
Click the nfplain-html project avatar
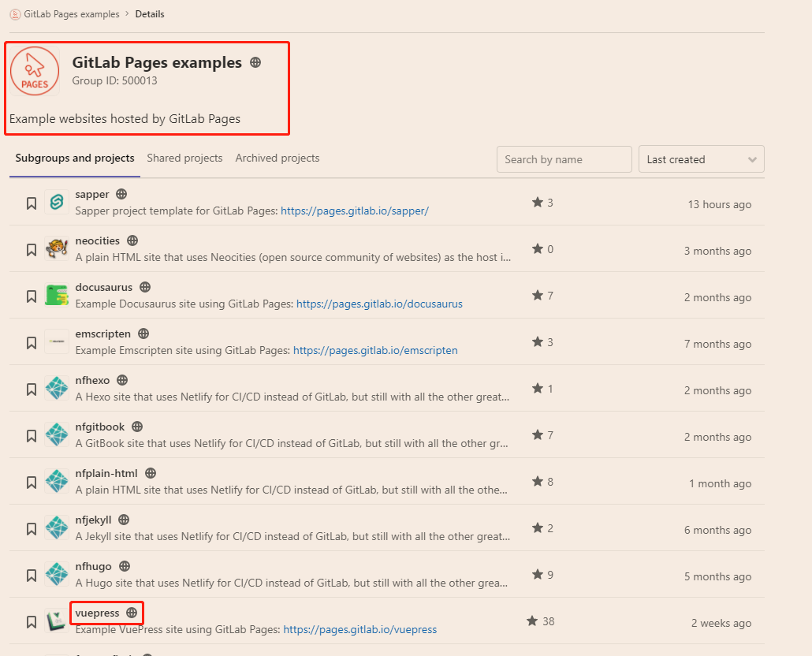[57, 482]
